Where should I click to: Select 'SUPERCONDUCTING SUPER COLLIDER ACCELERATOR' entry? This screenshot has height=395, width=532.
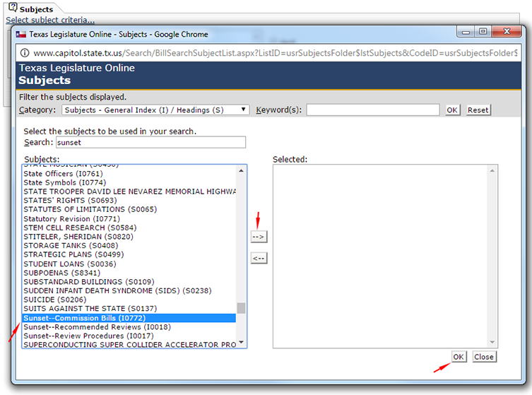(x=129, y=345)
